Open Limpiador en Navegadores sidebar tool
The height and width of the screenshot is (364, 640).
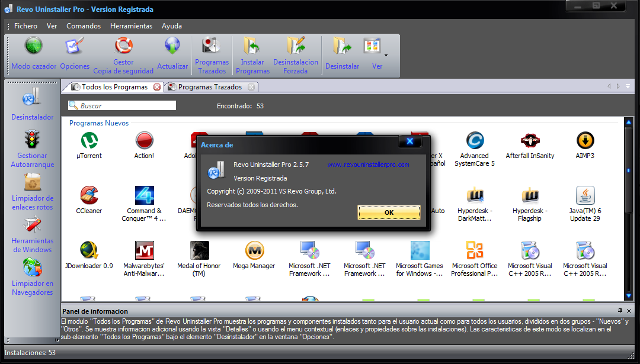[x=32, y=277]
